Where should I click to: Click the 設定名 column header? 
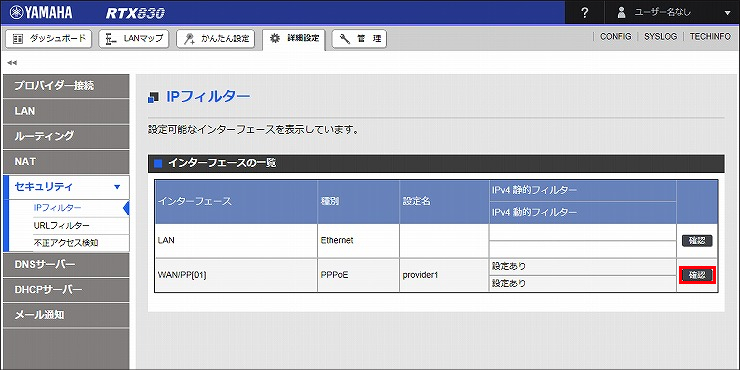(444, 202)
